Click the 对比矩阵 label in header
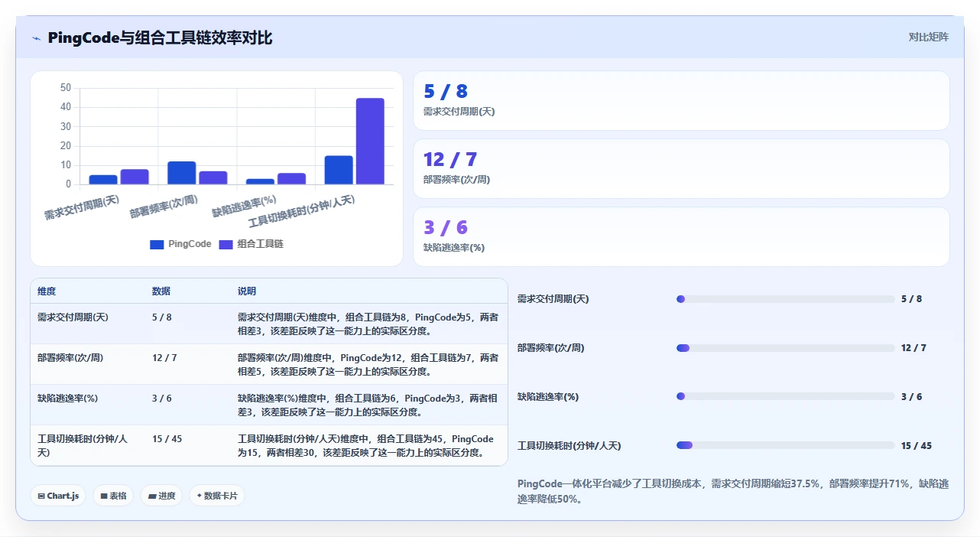 (x=928, y=37)
